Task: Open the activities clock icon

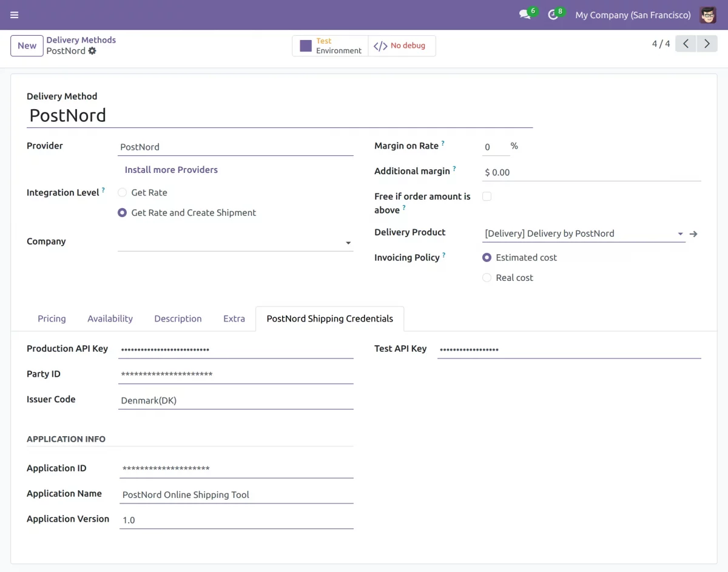Action: tap(553, 15)
